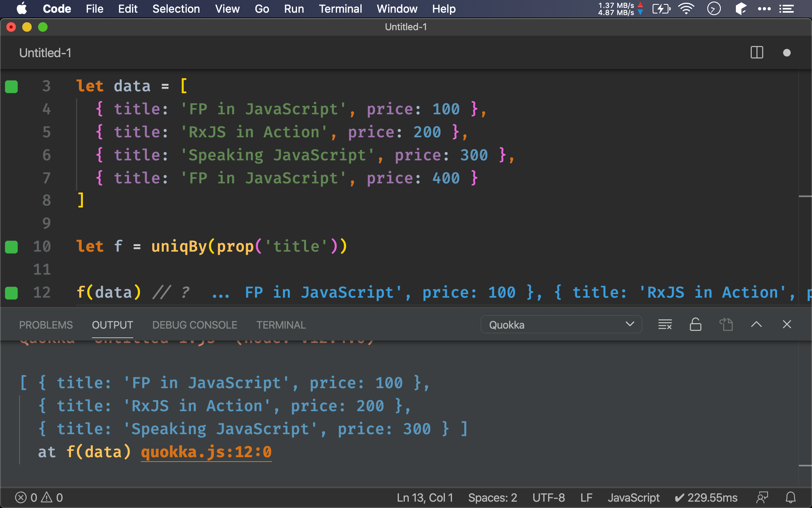Toggle the green run indicator on line 10
Screen dimensions: 812x508
[11, 246]
